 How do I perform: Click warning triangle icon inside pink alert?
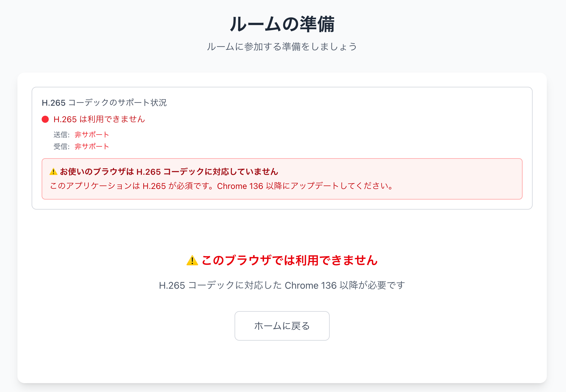[53, 171]
